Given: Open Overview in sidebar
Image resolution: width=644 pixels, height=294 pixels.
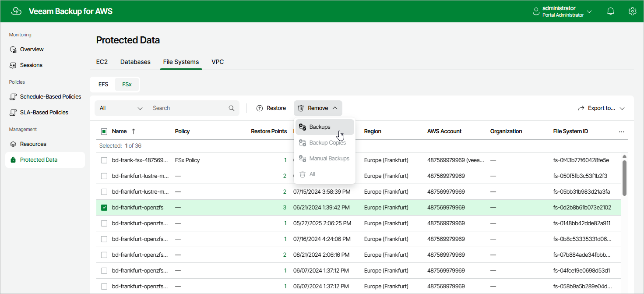Looking at the screenshot, I should point(45,50).
